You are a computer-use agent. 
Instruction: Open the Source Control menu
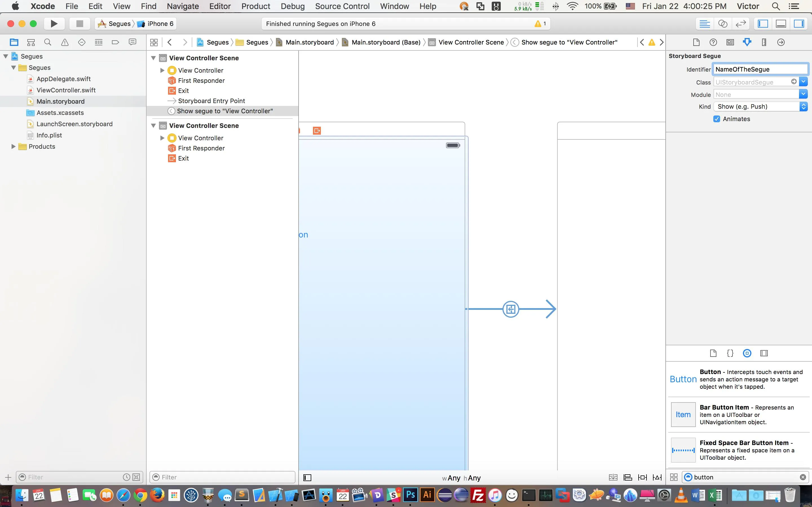pos(342,6)
